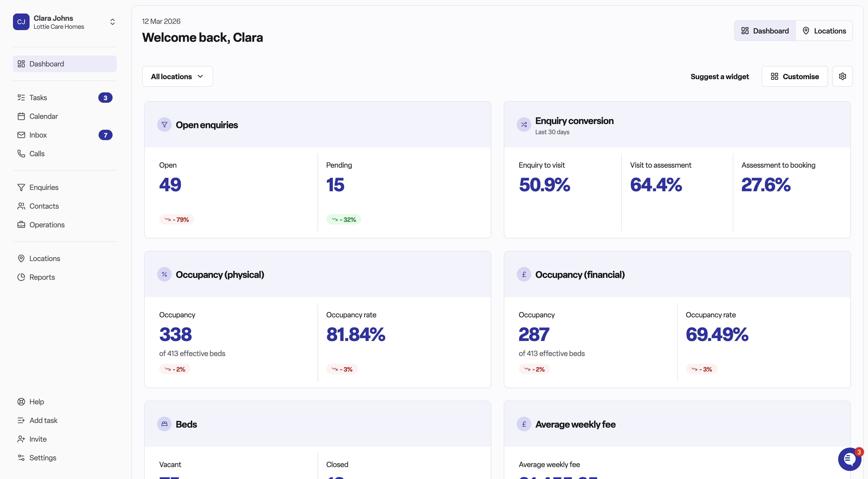Click the Open enquiries funnel icon
Viewport: 868px width, 479px height.
pyautogui.click(x=164, y=125)
